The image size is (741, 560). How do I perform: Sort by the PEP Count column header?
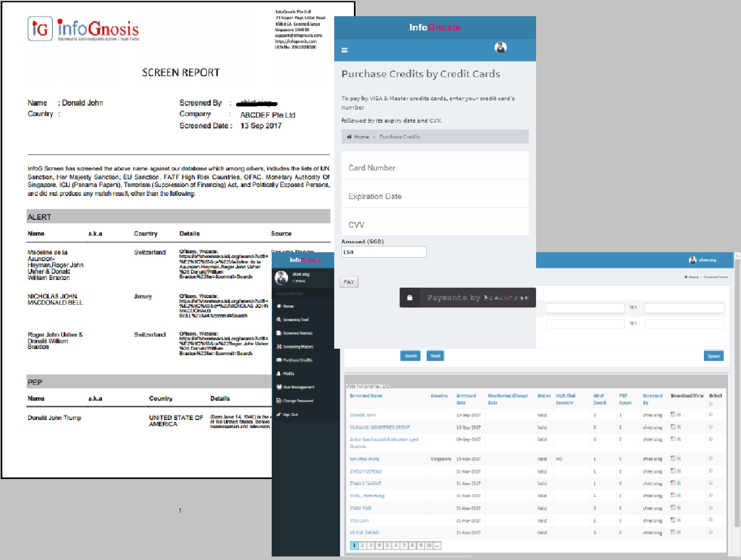(x=625, y=399)
